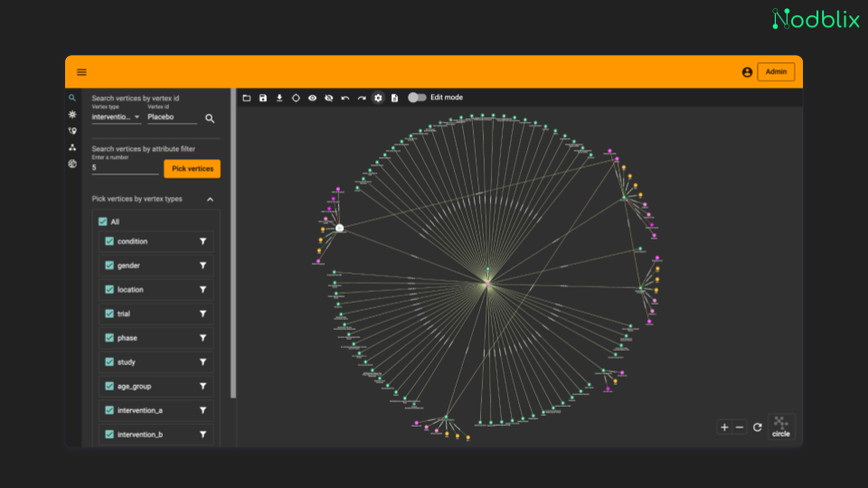Zoom in with the plus icon

(x=724, y=427)
